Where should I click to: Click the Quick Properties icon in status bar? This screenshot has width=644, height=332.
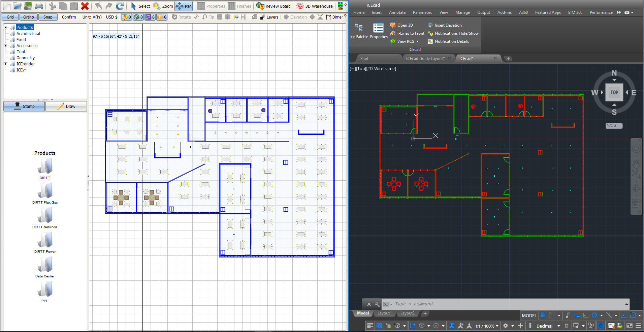point(567,326)
